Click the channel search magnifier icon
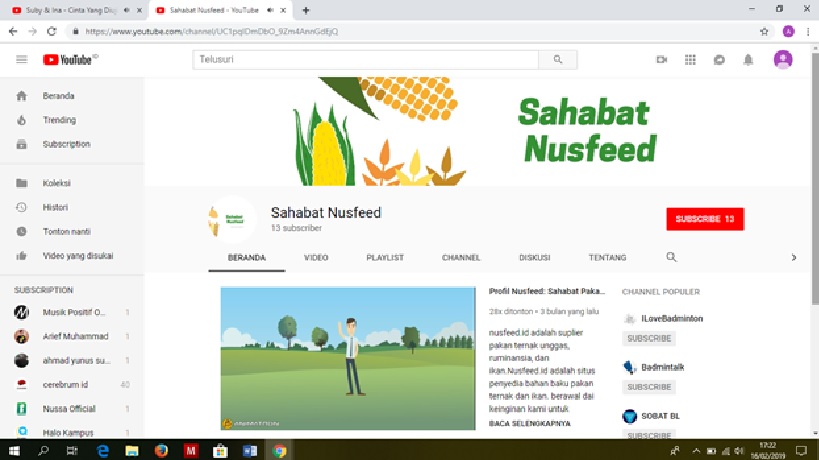 [671, 257]
